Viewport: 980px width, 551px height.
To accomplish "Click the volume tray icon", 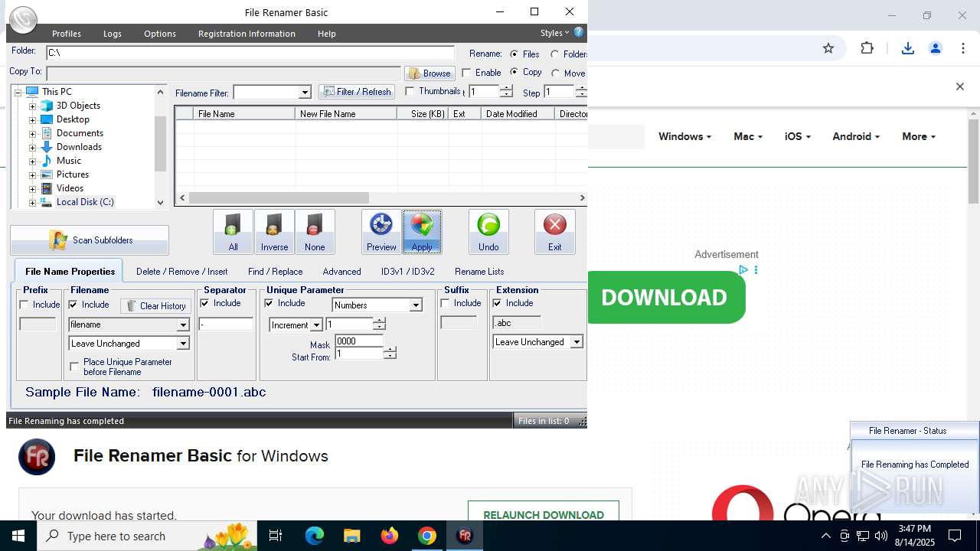I will pos(881,536).
